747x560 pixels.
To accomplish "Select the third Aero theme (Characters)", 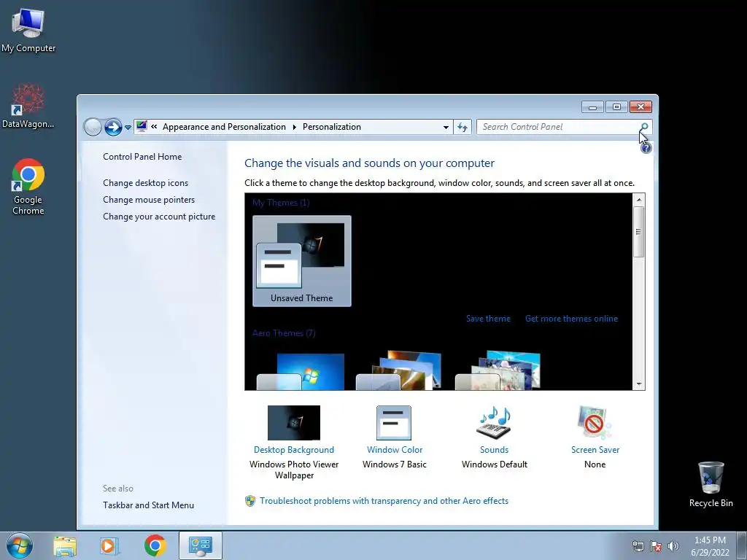I will pos(498,370).
